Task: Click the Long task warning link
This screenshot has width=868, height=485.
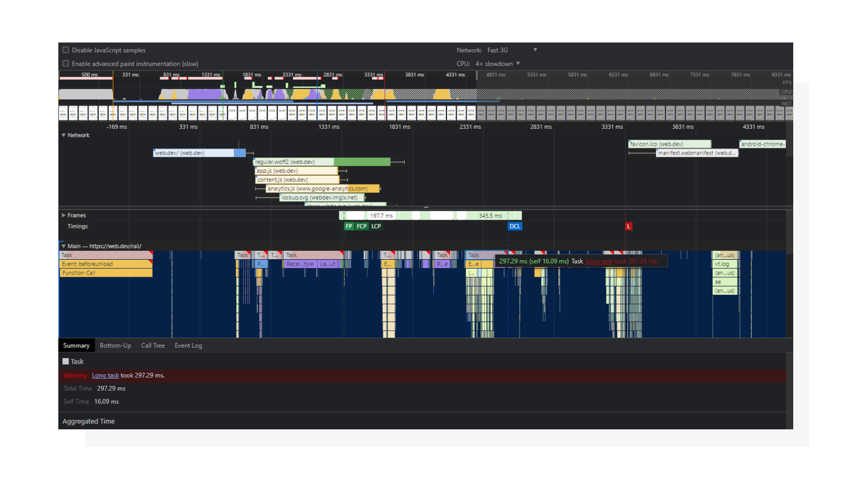Action: point(105,375)
